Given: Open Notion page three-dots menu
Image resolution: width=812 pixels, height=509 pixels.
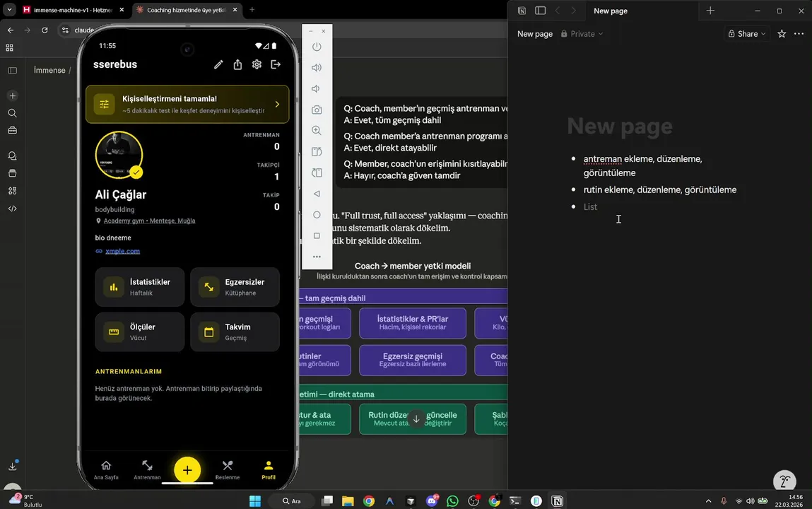Looking at the screenshot, I should tap(799, 34).
